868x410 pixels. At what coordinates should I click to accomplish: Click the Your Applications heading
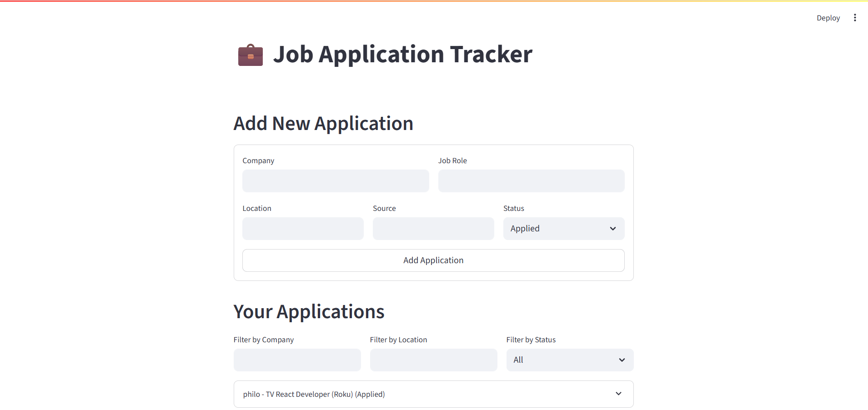tap(309, 312)
